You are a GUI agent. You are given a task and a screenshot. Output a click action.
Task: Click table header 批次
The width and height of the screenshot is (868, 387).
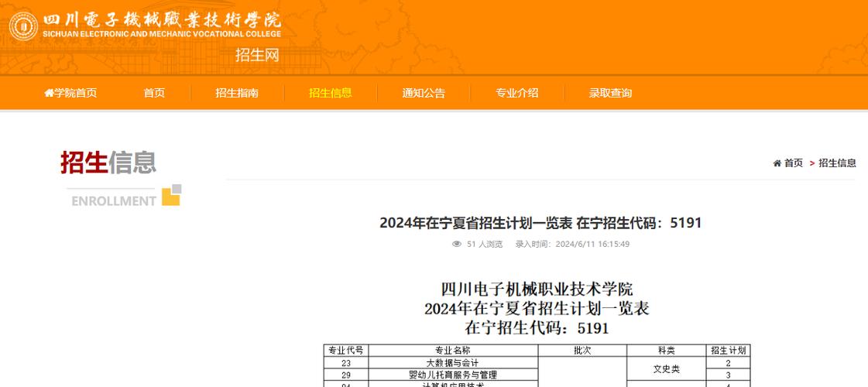pyautogui.click(x=582, y=351)
